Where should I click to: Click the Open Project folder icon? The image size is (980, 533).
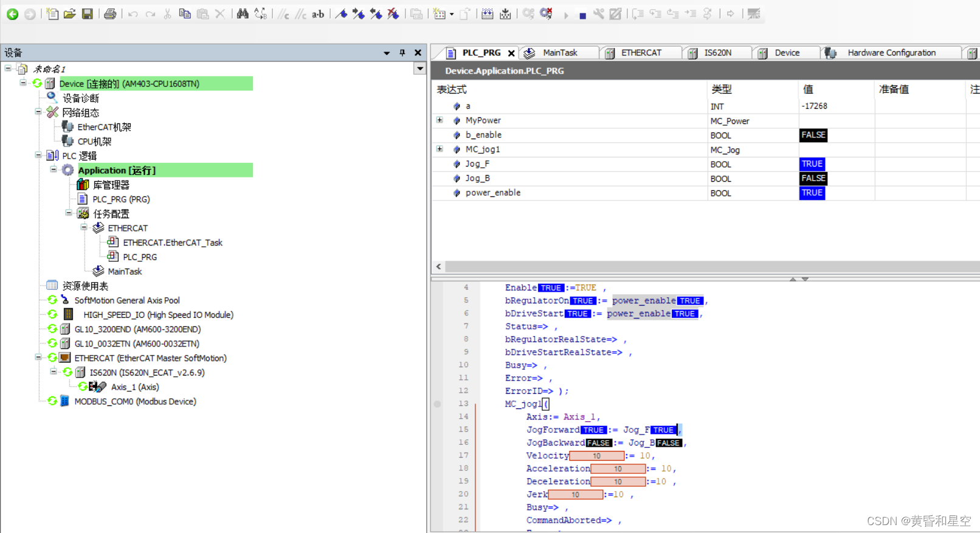coord(70,14)
